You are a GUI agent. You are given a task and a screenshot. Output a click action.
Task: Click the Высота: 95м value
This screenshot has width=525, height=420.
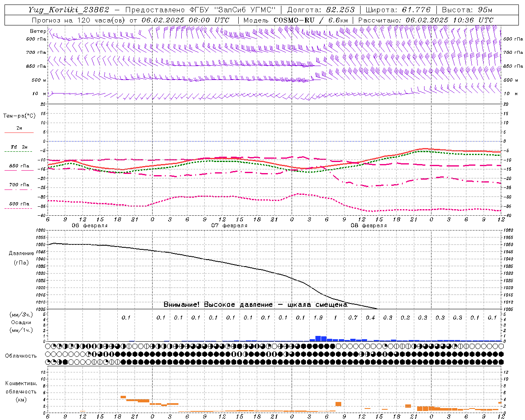pyautogui.click(x=467, y=10)
